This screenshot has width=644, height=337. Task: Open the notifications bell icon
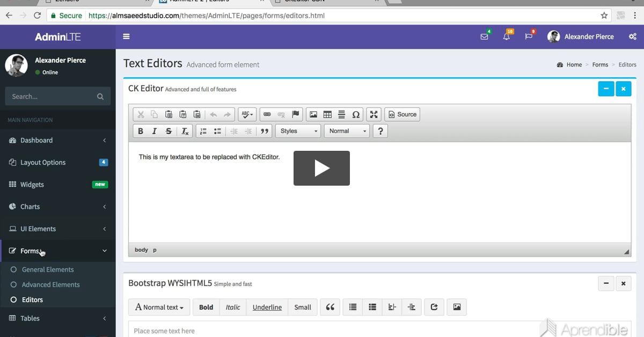pyautogui.click(x=507, y=36)
